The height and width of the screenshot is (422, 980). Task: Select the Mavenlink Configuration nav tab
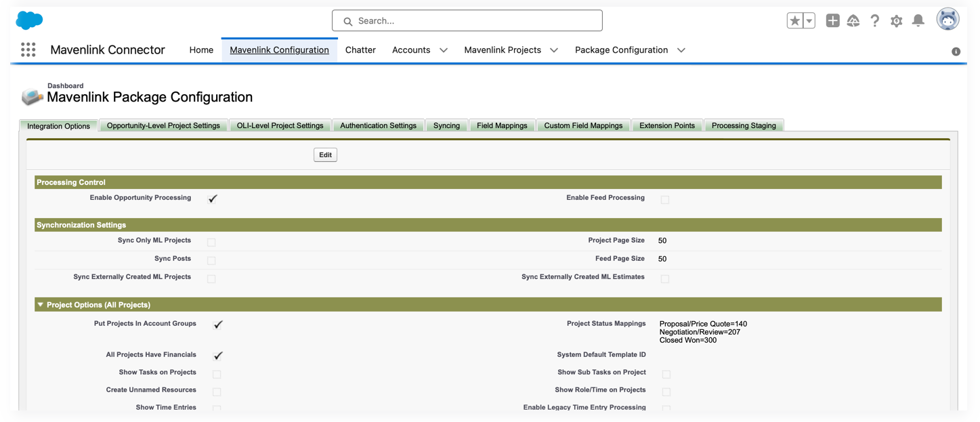[279, 50]
